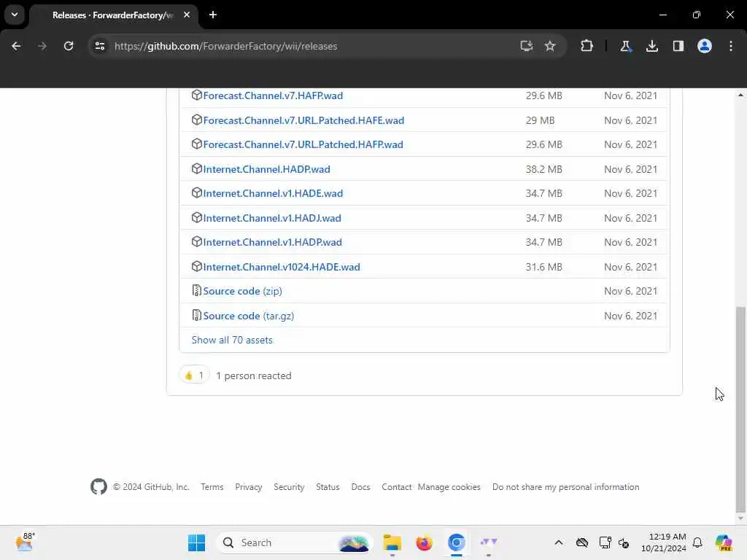The height and width of the screenshot is (560, 747).
Task: Open the weather widget showing 88°
Action: click(25, 542)
